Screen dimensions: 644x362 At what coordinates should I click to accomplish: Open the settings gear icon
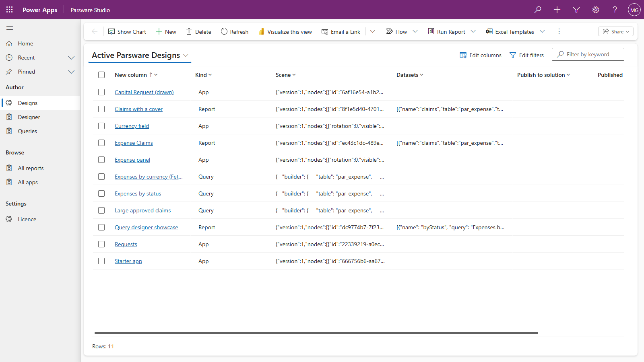coord(596,10)
